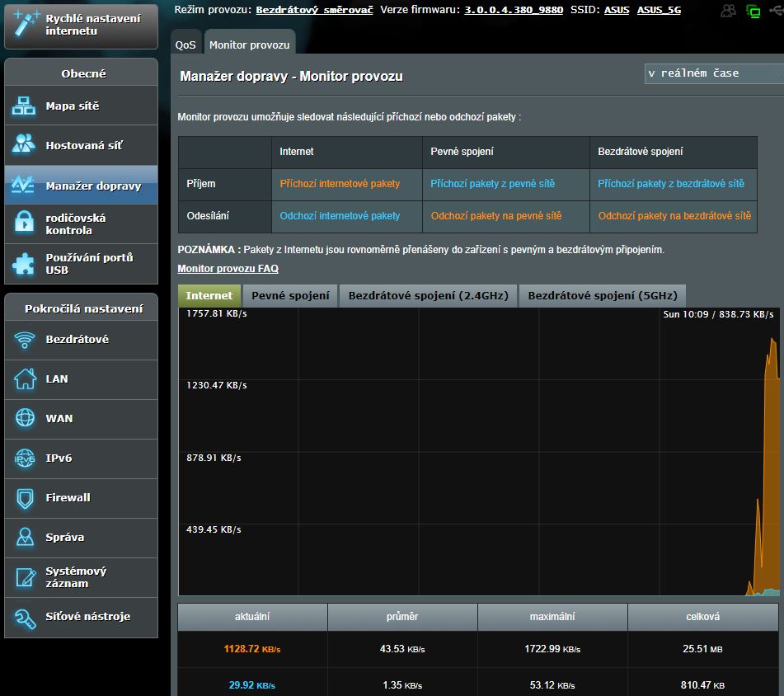Open Systémový záznam page
Screen dimensions: 784x696
coord(81,577)
